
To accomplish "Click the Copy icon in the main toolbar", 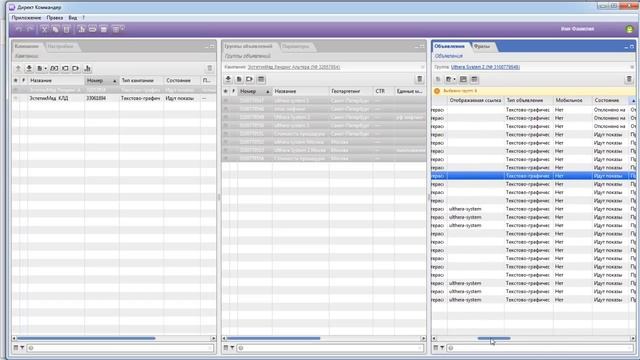I will pos(56,29).
